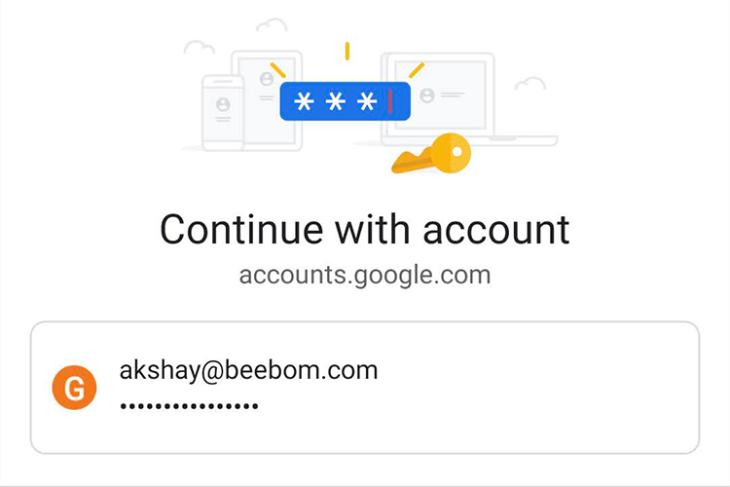Click the profile icon on tablet screen
730x487 pixels.
pyautogui.click(x=266, y=79)
